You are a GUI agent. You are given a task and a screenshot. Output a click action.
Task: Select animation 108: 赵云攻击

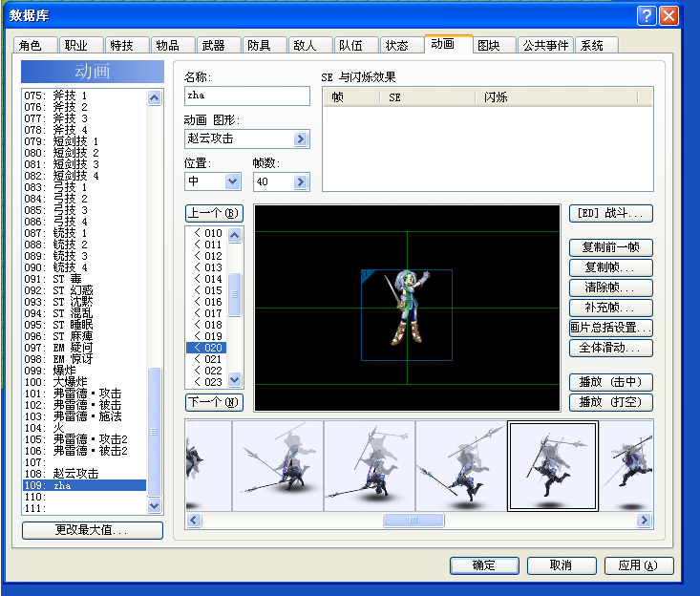[84, 474]
